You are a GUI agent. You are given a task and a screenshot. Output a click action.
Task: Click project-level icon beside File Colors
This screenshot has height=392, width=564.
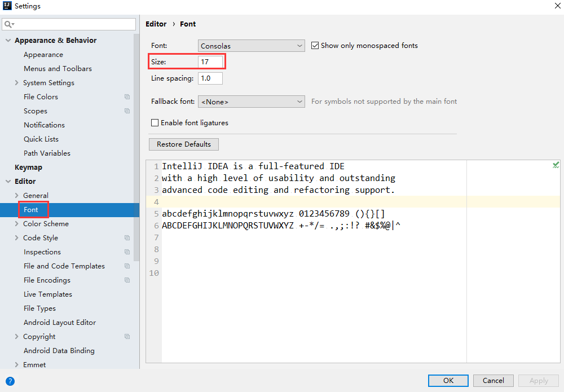(x=127, y=97)
